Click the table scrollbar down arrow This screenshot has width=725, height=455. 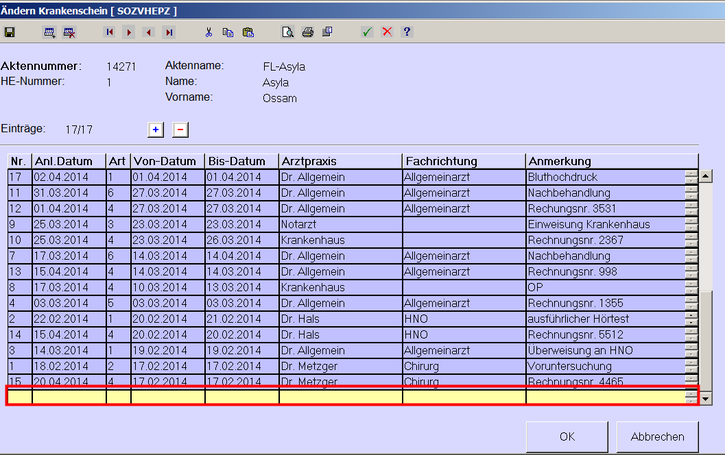click(706, 398)
